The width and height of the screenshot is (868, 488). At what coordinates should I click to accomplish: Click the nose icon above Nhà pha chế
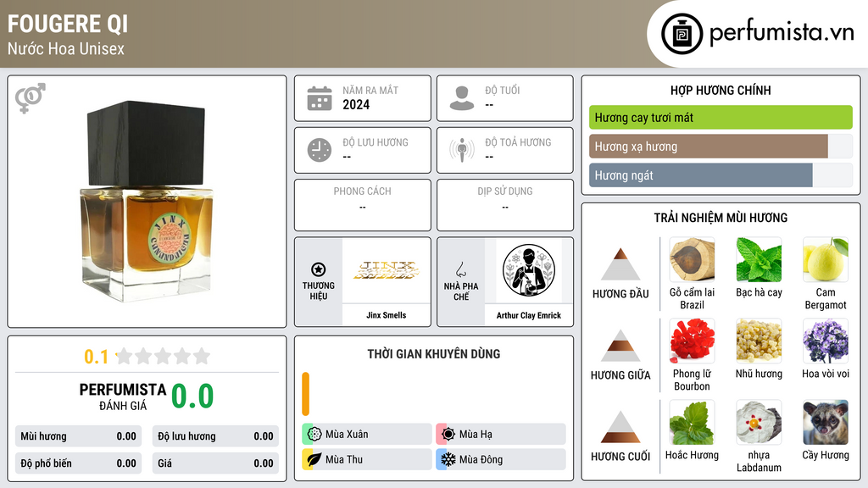(460, 270)
